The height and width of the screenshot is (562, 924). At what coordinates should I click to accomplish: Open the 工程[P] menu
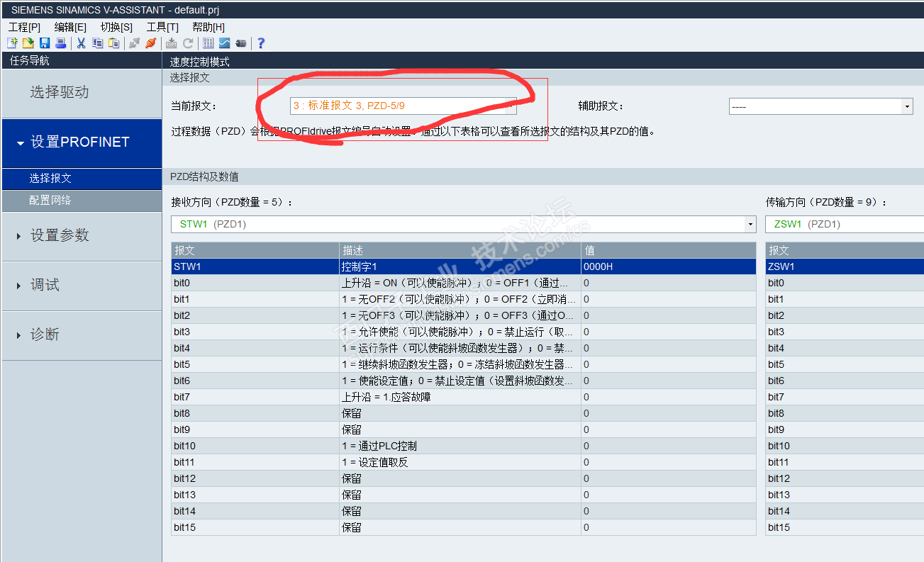point(25,27)
